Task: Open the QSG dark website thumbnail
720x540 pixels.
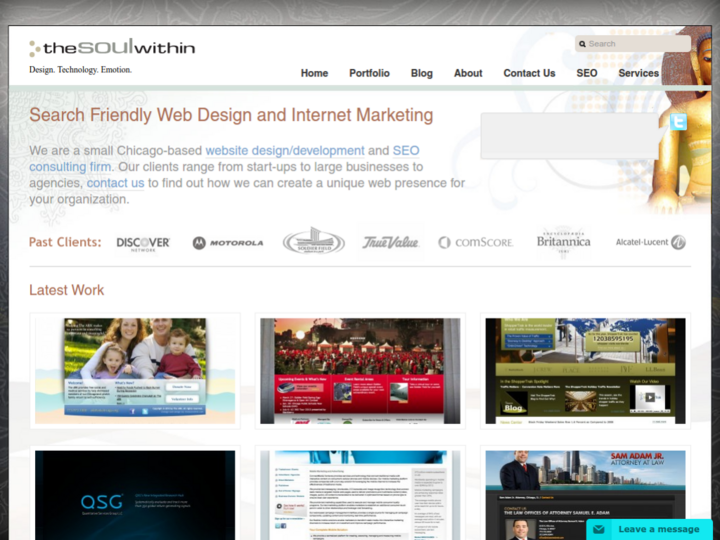Action: tap(135, 490)
